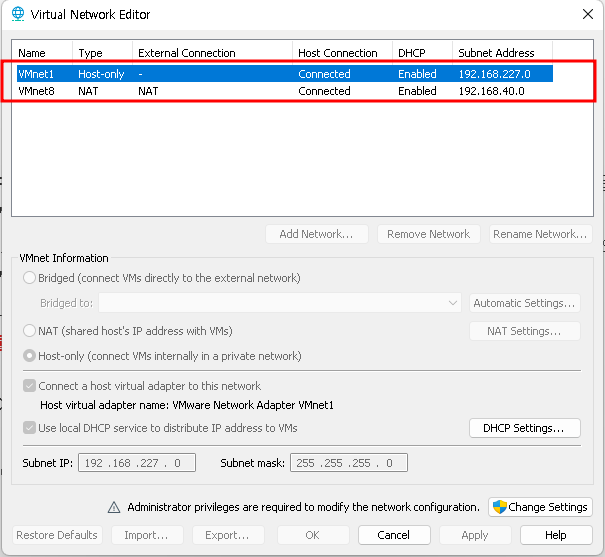Click the shield icon on Change Settings

[x=500, y=507]
